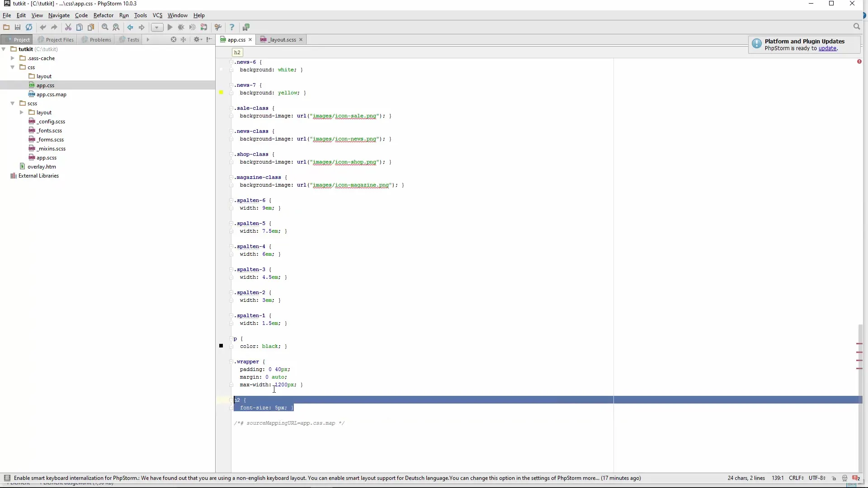Open the run configuration dropdown

(157, 27)
